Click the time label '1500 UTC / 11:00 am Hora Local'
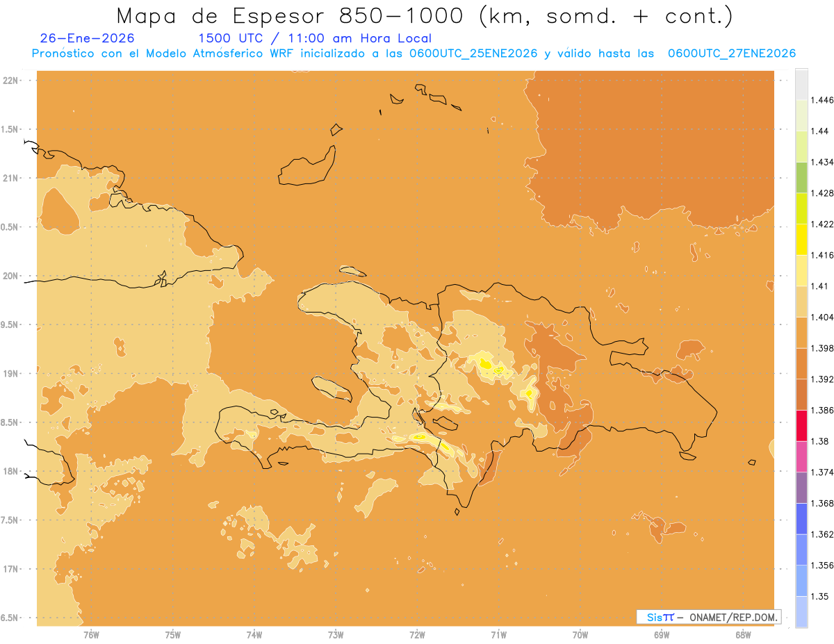This screenshot has height=644, width=834. click(x=315, y=38)
